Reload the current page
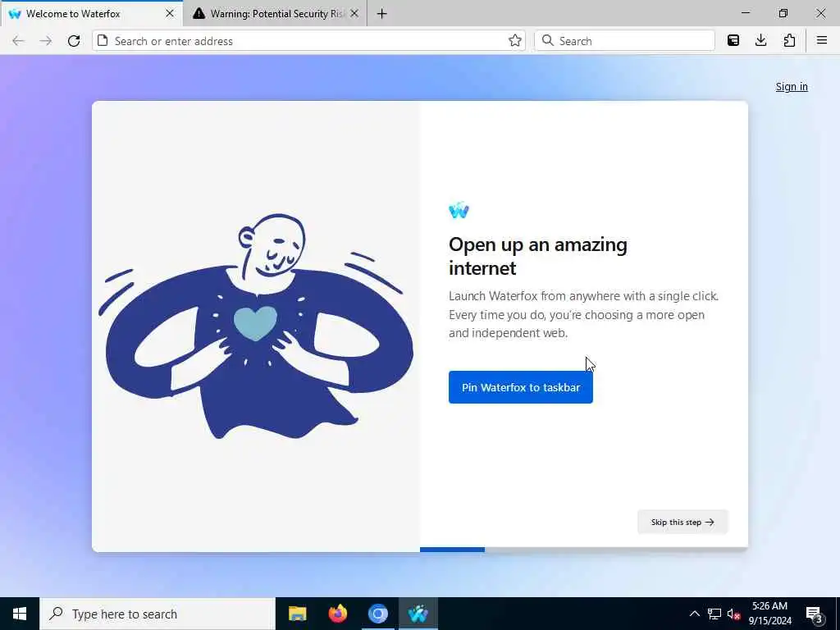The height and width of the screenshot is (630, 840). coord(74,41)
